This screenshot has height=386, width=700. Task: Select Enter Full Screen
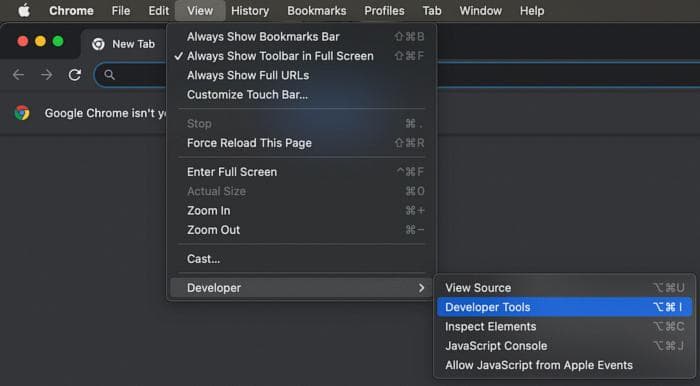(x=301, y=172)
